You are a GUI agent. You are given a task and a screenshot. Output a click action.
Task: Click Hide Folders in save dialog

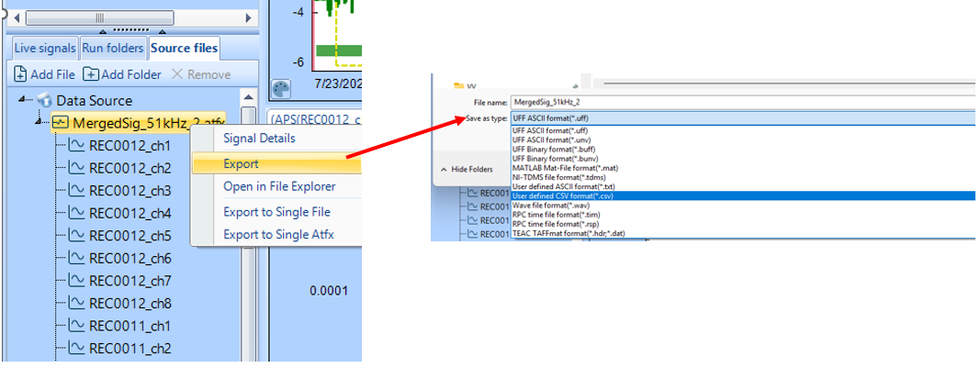tap(467, 170)
